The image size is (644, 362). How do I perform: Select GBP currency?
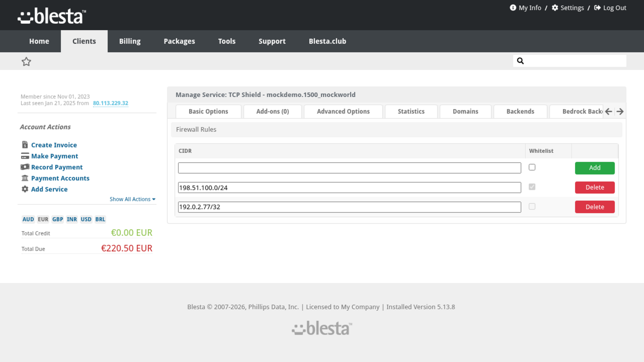coord(57,219)
